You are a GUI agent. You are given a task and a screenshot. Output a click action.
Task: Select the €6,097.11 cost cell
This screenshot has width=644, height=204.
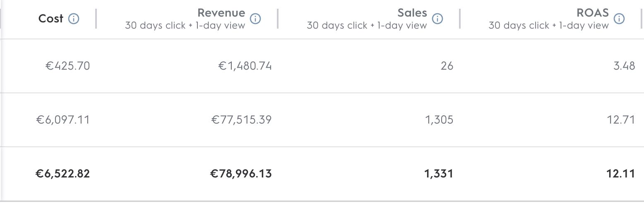[63, 120]
